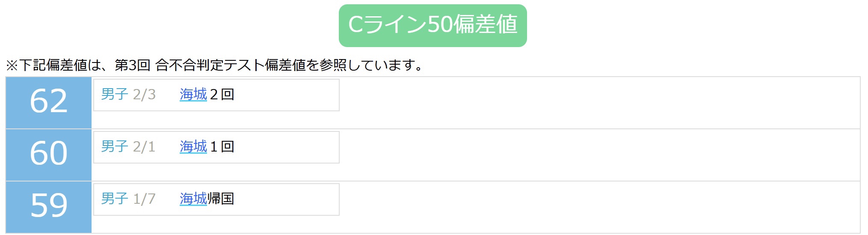Click the 男子 label in the 59 row

point(115,199)
